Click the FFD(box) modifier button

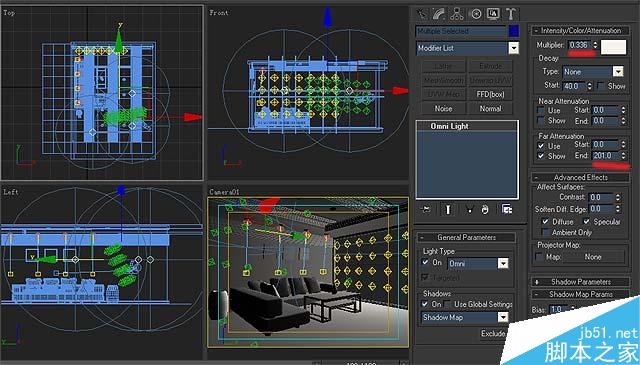[x=490, y=94]
